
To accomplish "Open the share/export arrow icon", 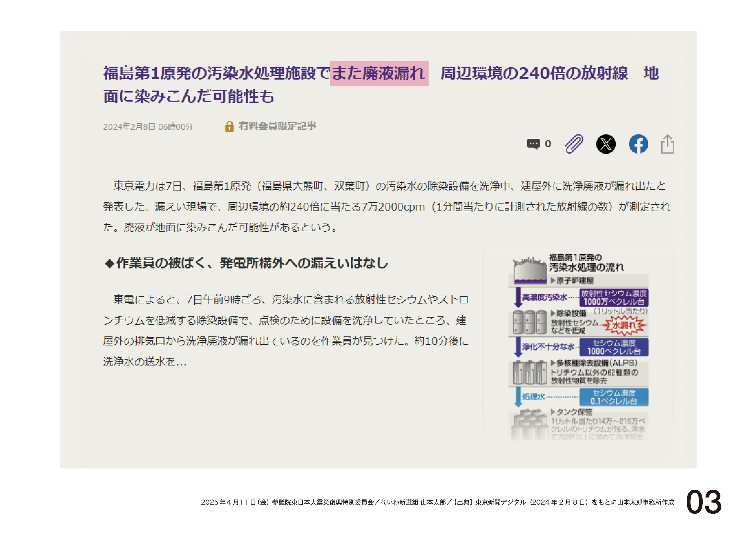I will 668,144.
